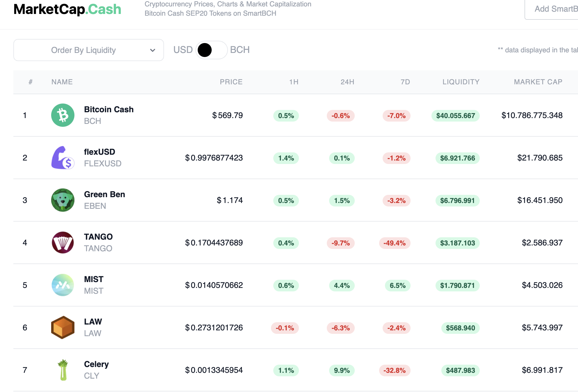Open the MarketCap.Cash logo link
This screenshot has height=392, width=578.
click(x=67, y=9)
